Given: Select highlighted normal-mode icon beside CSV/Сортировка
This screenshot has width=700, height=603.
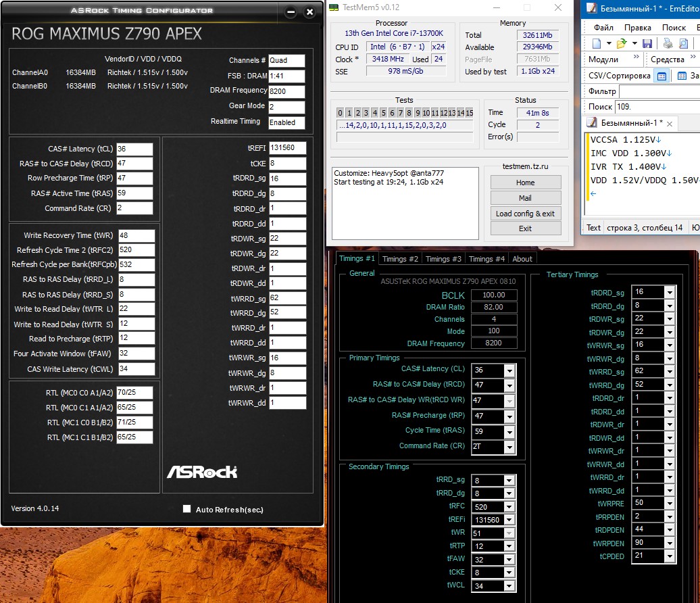Looking at the screenshot, I should click(661, 76).
